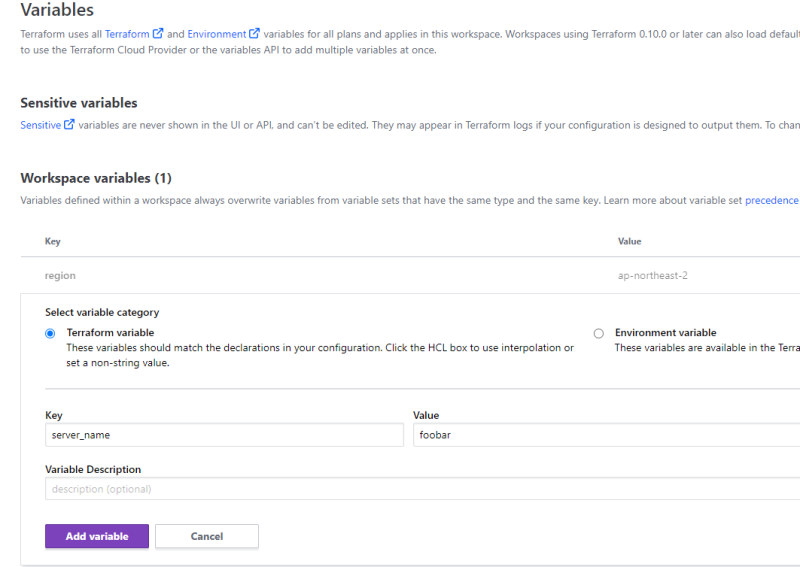Select the Terraform variable radio button
Screen dimensions: 800x567
(x=50, y=334)
